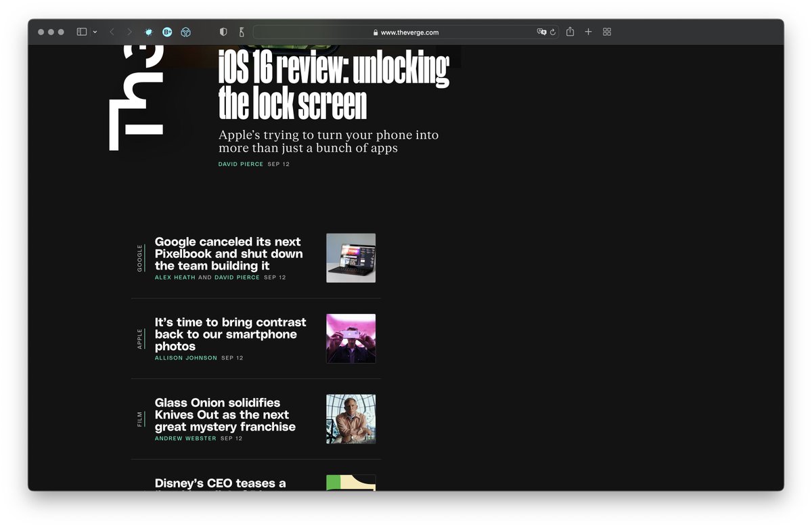The image size is (812, 528).
Task: Open the tab group dropdown arrow
Action: 95,32
